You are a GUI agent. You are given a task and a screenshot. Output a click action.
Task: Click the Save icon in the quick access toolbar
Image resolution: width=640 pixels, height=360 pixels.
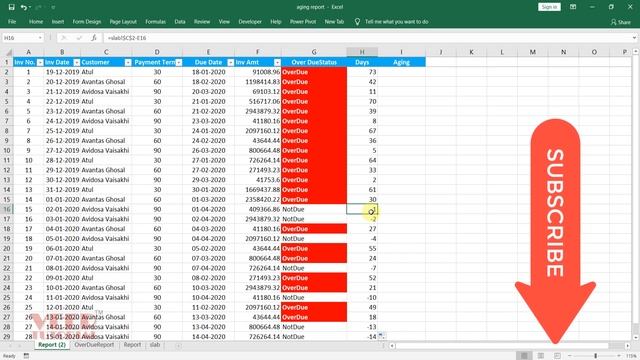click(x=11, y=7)
